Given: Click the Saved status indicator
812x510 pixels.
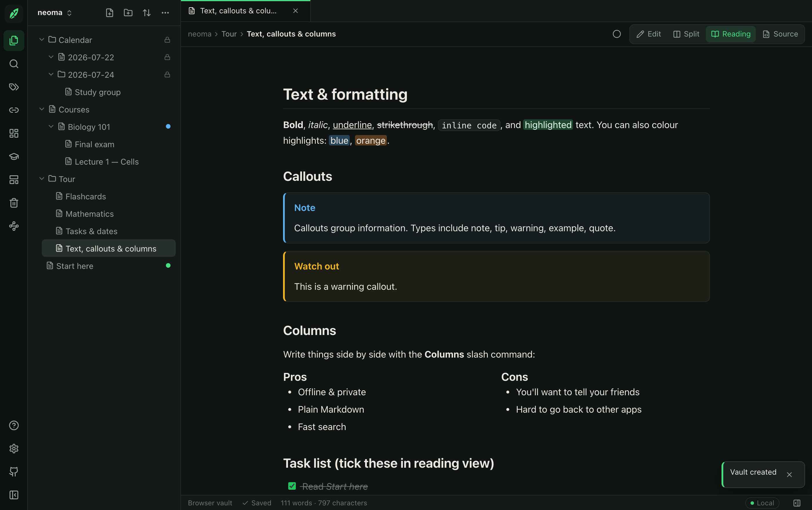Looking at the screenshot, I should click(257, 503).
